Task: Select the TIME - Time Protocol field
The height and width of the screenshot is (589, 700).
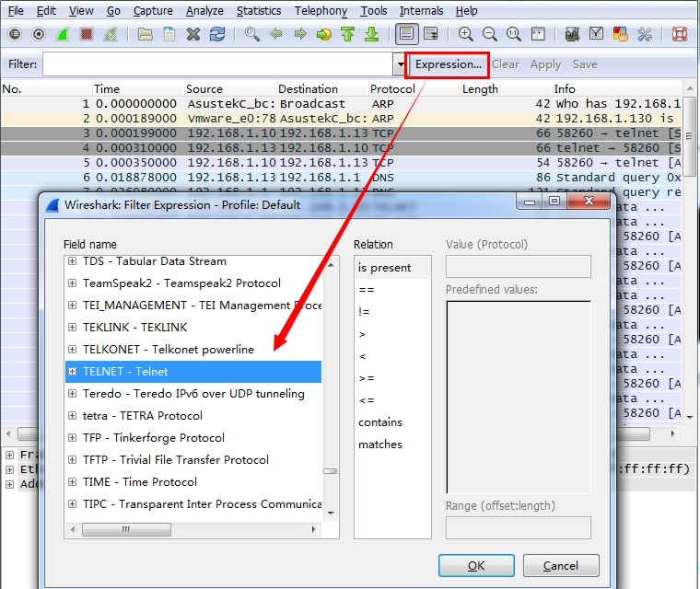Action: (x=140, y=482)
